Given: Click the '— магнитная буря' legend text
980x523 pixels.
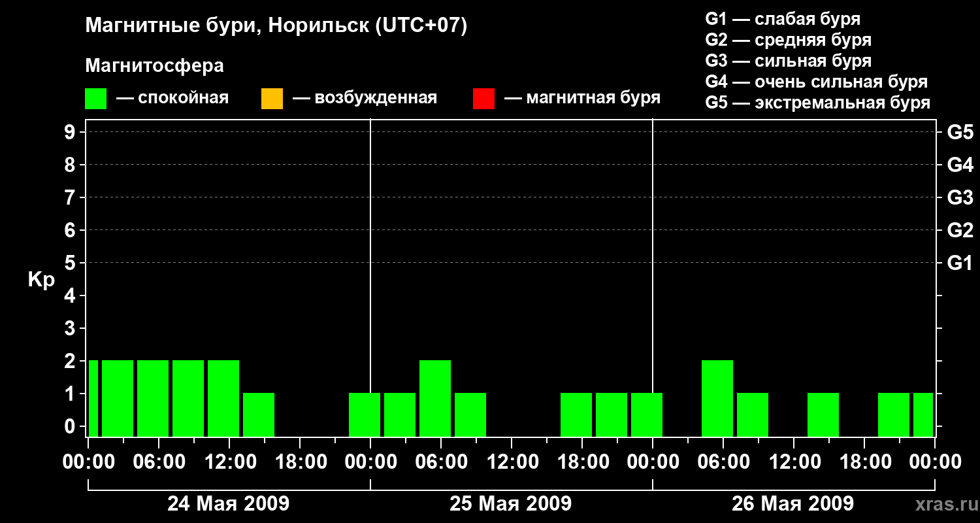Looking at the screenshot, I should point(583,98).
